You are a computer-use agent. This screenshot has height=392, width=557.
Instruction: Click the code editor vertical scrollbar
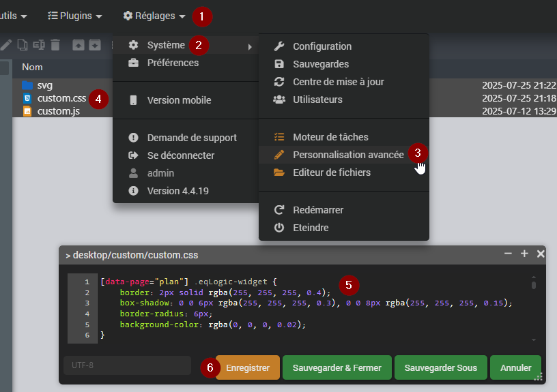click(534, 284)
